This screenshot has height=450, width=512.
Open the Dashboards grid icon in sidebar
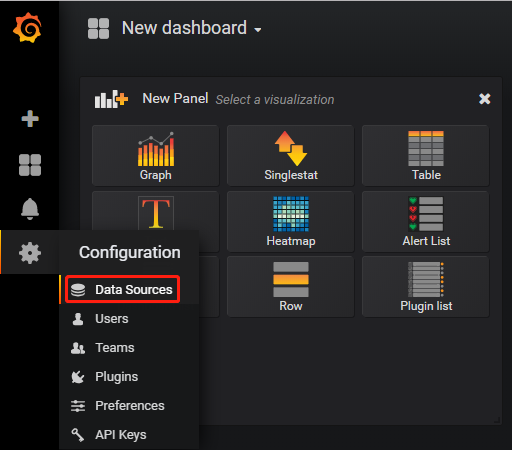[30, 165]
